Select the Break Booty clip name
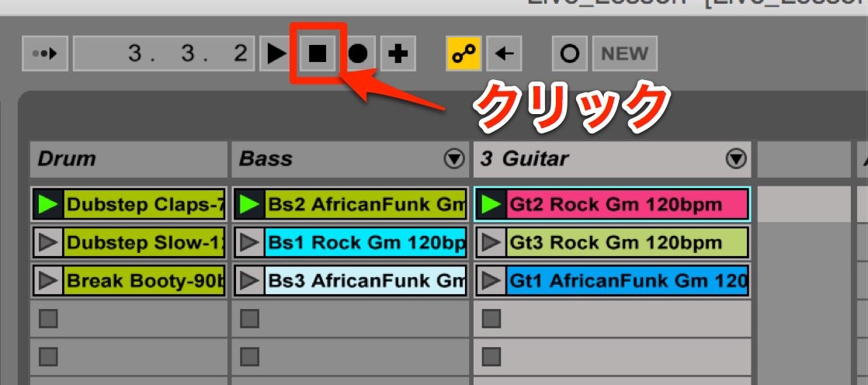868x385 pixels. click(145, 280)
